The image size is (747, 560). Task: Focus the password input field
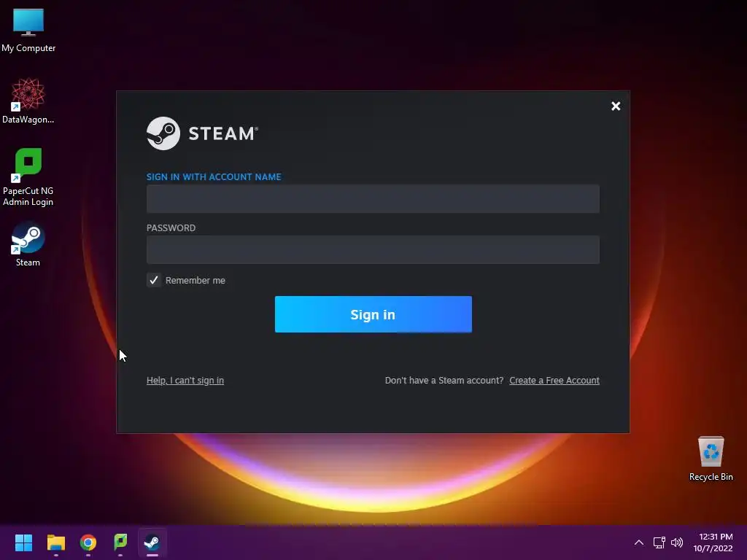[373, 249]
